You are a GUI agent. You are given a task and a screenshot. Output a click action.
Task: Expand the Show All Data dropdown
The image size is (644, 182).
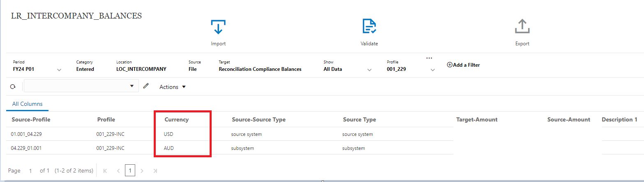click(369, 70)
